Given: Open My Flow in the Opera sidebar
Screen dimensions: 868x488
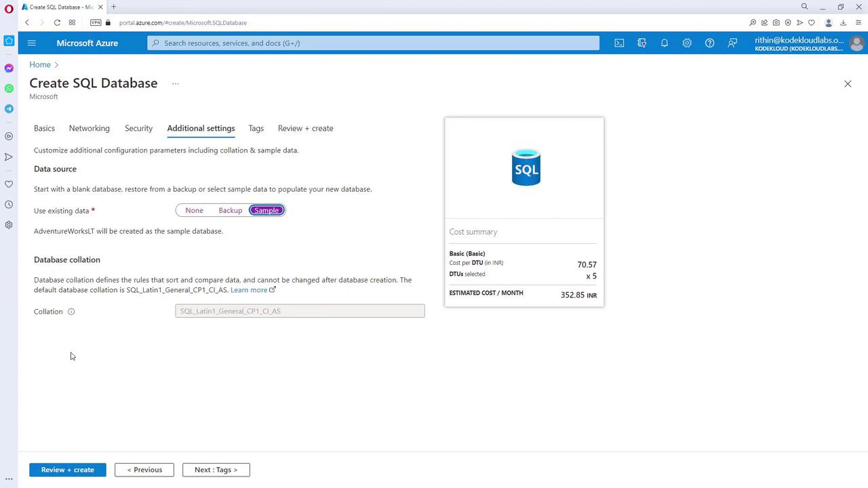Looking at the screenshot, I should [9, 157].
